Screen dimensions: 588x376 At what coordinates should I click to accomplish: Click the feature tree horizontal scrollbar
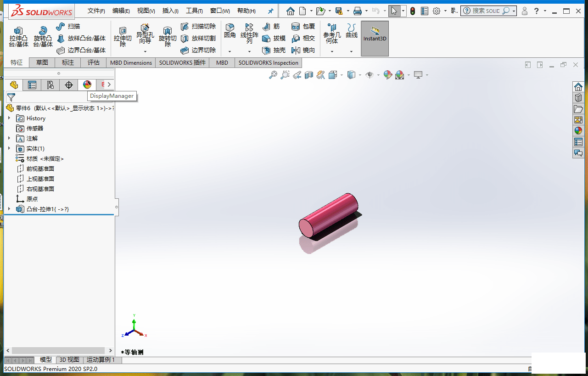pos(58,350)
